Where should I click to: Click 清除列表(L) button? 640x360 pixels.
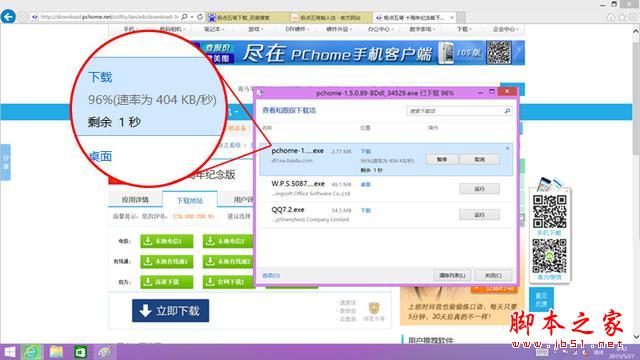(452, 276)
